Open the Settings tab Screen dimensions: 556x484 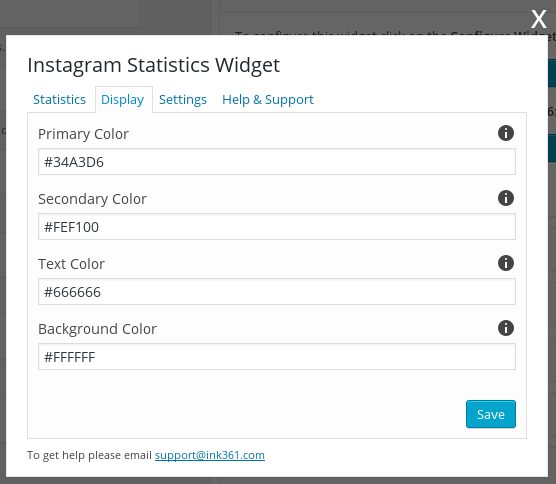(183, 100)
